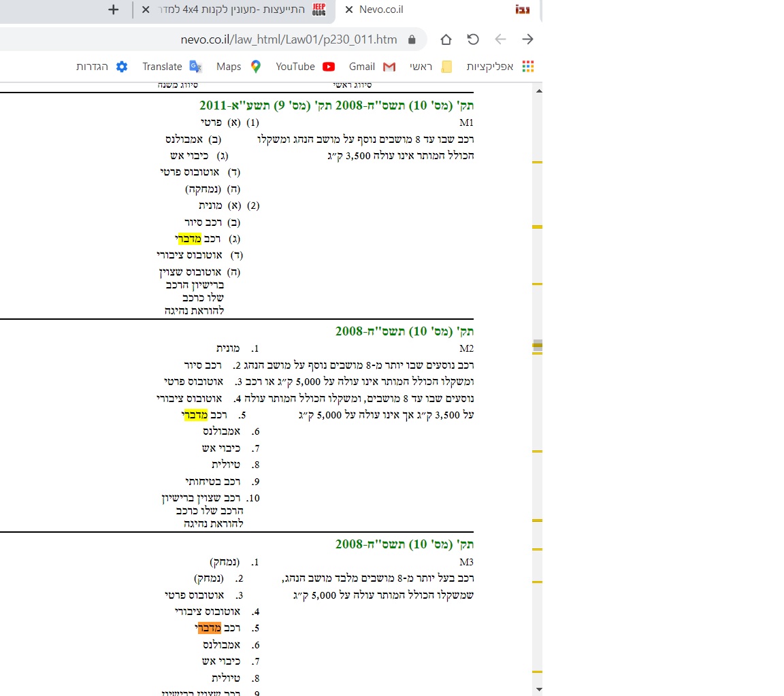
Task: Open the Apps grid bookmark (אפליקציות)
Action: click(500, 66)
